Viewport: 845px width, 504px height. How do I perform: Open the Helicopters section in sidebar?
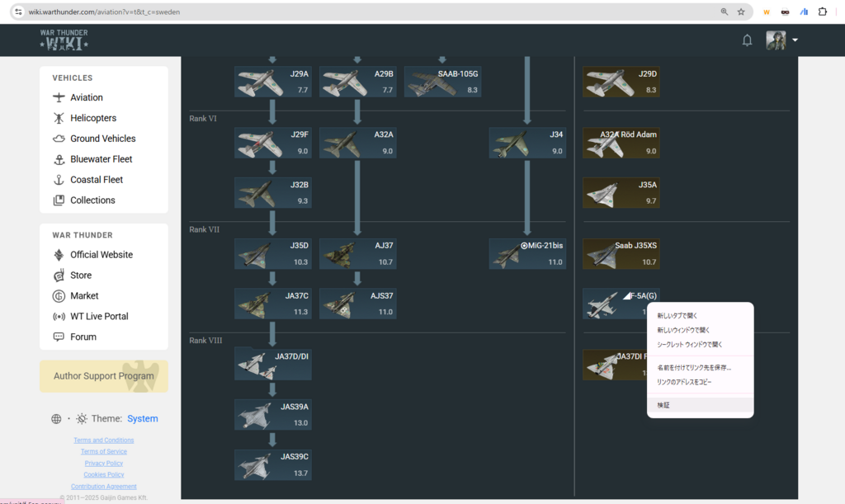(x=92, y=118)
